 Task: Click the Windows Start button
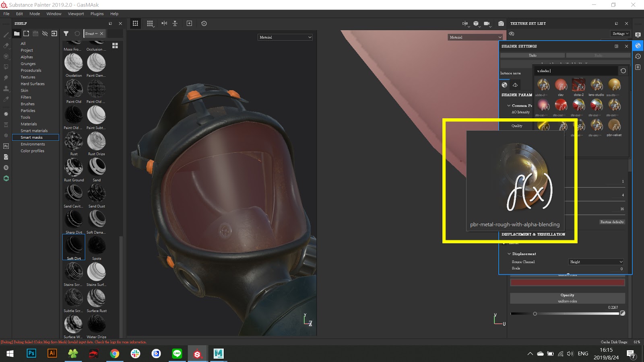tap(10, 353)
